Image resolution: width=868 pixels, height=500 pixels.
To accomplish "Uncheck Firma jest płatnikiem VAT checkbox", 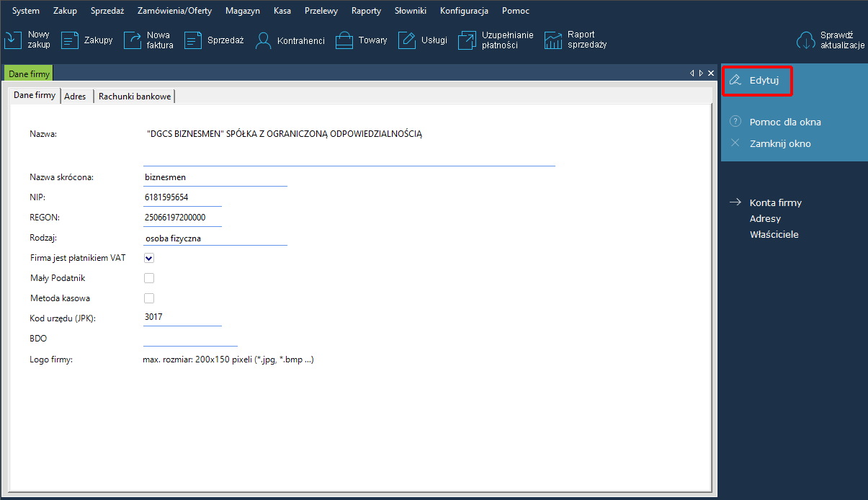I will 149,258.
